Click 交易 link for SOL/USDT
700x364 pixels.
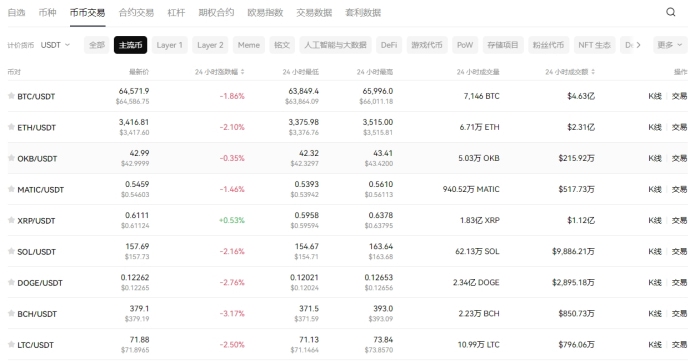click(x=679, y=251)
